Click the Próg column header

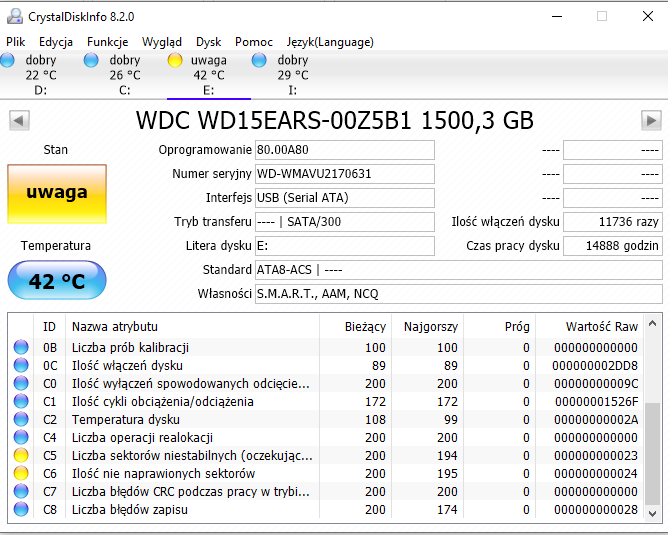coord(499,327)
